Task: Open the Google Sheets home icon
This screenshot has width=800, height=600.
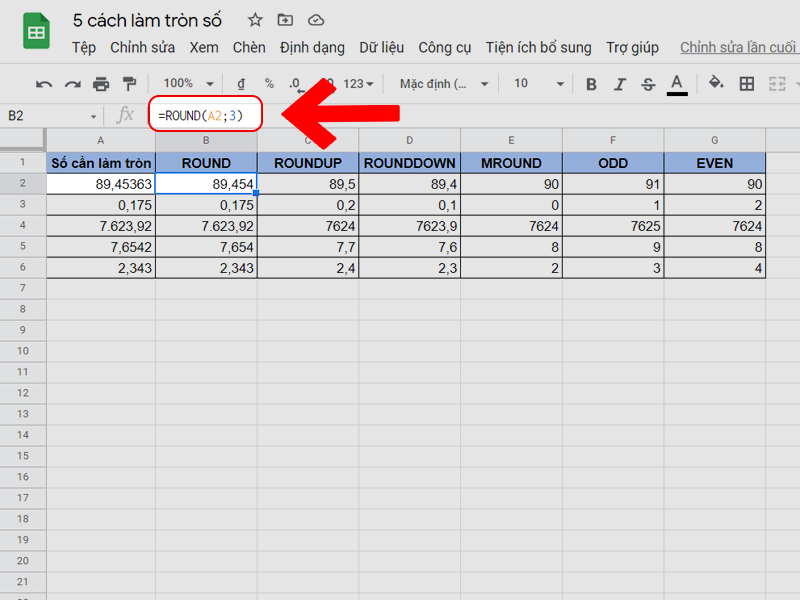Action: tap(37, 32)
